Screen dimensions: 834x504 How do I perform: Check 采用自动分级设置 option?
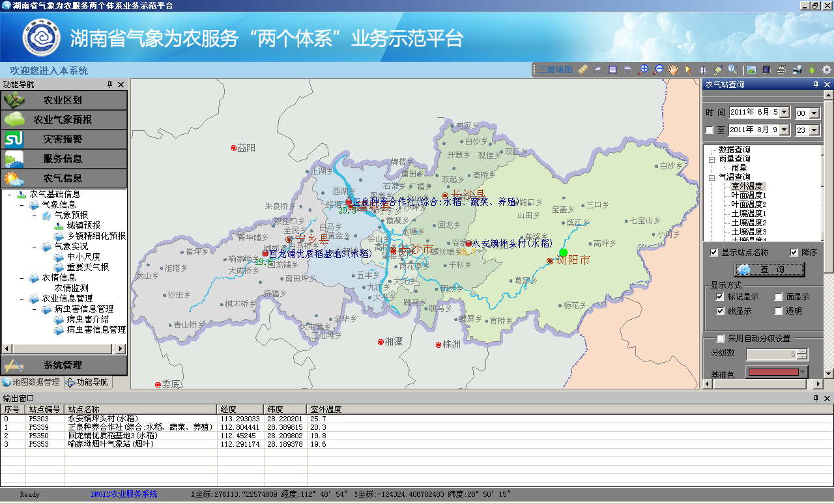pos(721,338)
